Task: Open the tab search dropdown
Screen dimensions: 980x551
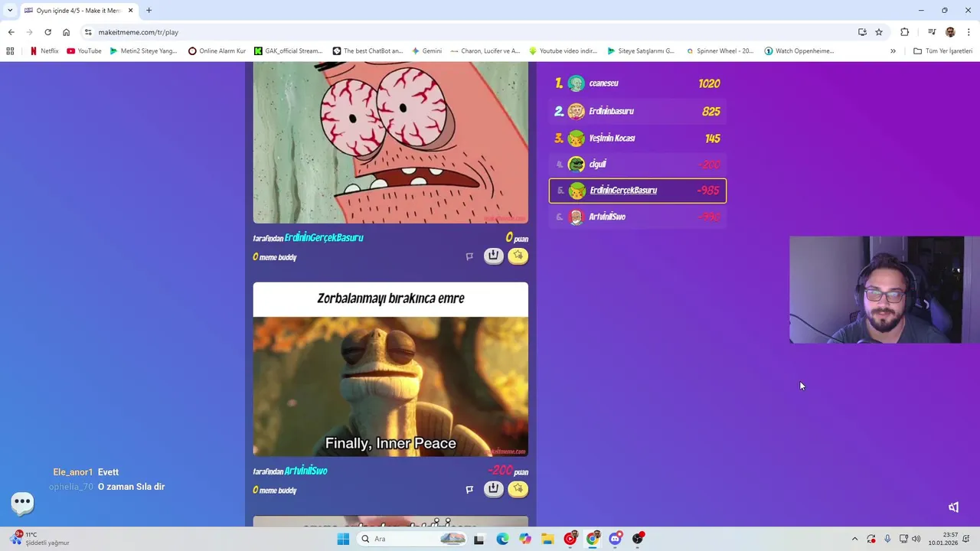Action: [x=10, y=11]
